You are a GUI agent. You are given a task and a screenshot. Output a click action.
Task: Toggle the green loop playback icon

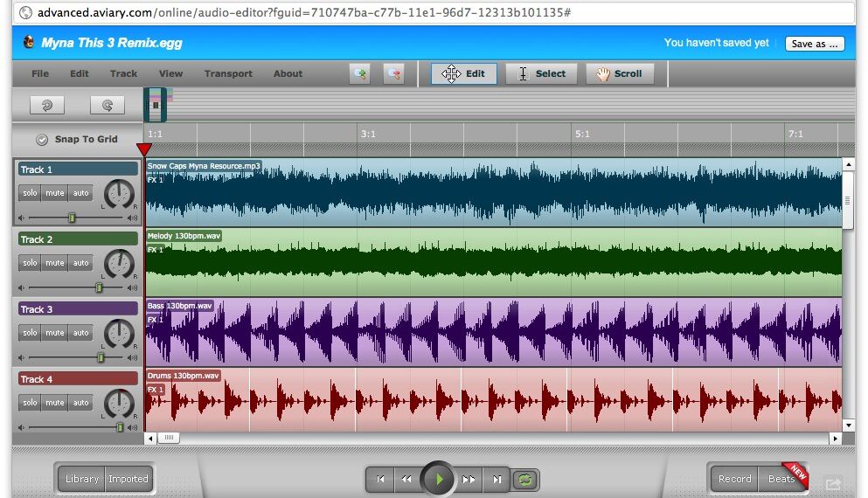pyautogui.click(x=525, y=479)
